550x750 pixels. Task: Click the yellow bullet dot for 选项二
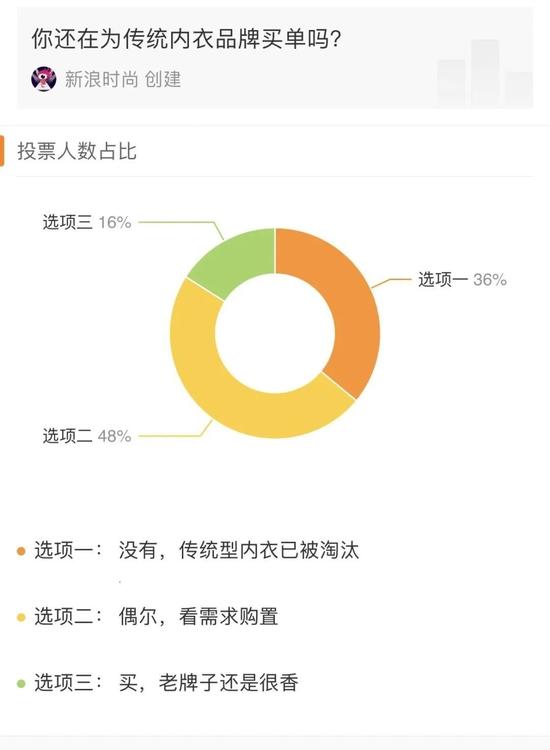click(21, 617)
